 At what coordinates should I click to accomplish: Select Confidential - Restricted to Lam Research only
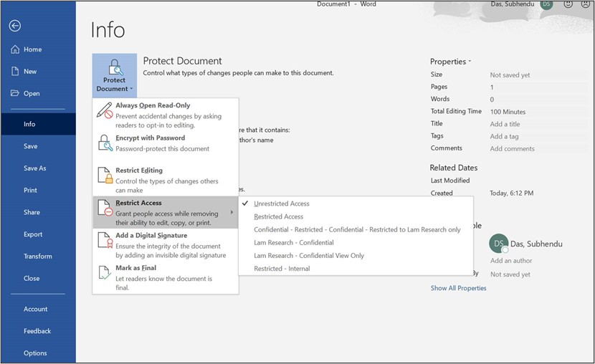tap(357, 229)
